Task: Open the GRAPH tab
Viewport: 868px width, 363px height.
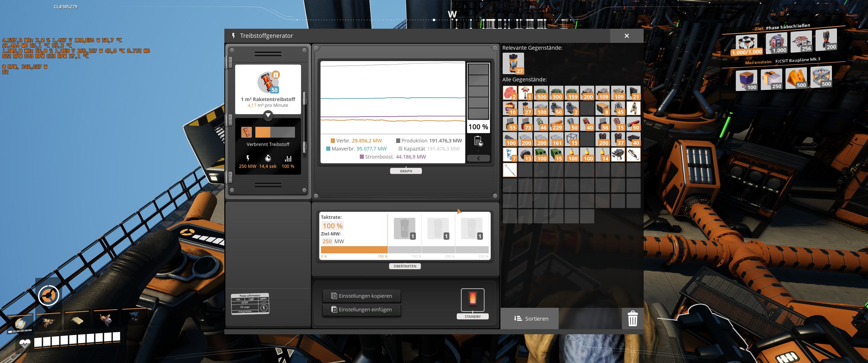Action: (406, 171)
